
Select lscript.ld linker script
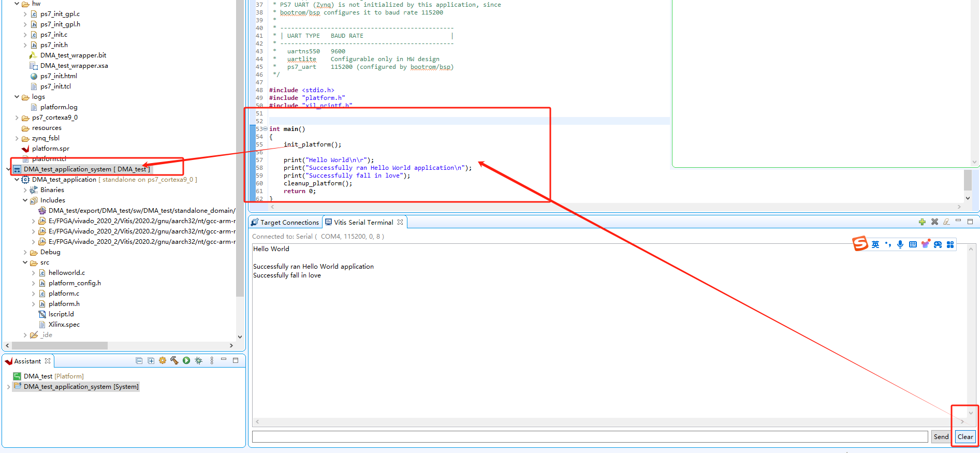click(61, 314)
